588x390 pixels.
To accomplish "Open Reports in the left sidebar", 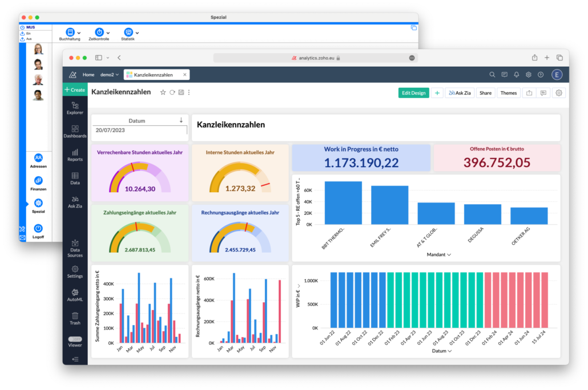I will (75, 155).
